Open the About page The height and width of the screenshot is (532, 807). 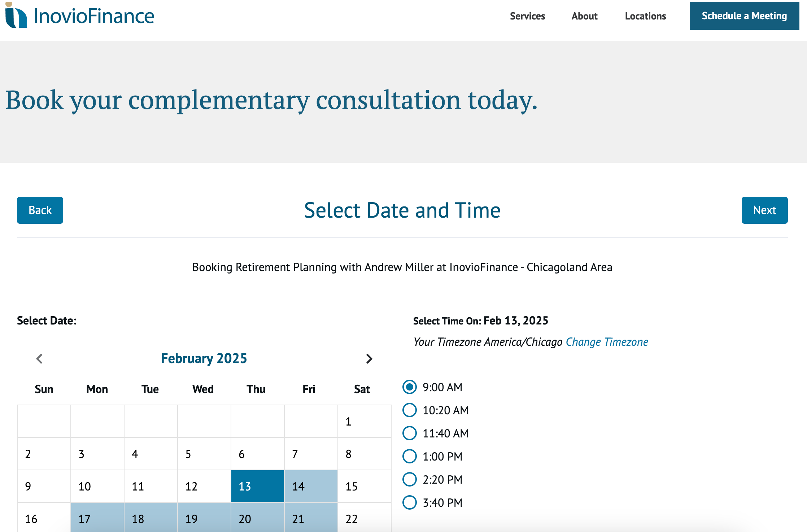(584, 16)
